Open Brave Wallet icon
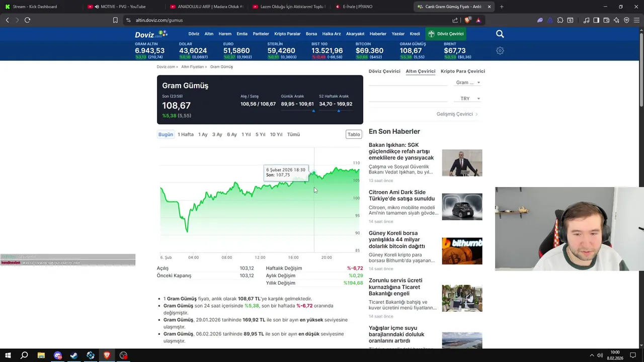Screen dimensions: 644x362 click(x=606, y=20)
